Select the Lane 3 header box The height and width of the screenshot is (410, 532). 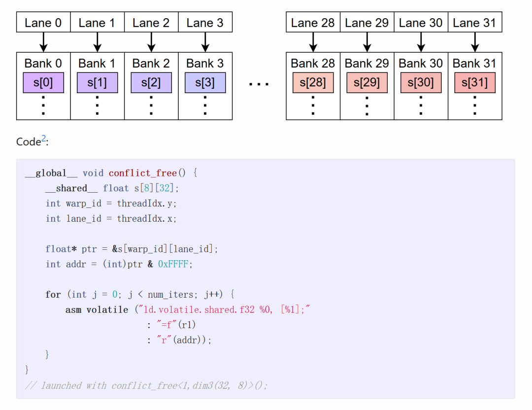[205, 23]
